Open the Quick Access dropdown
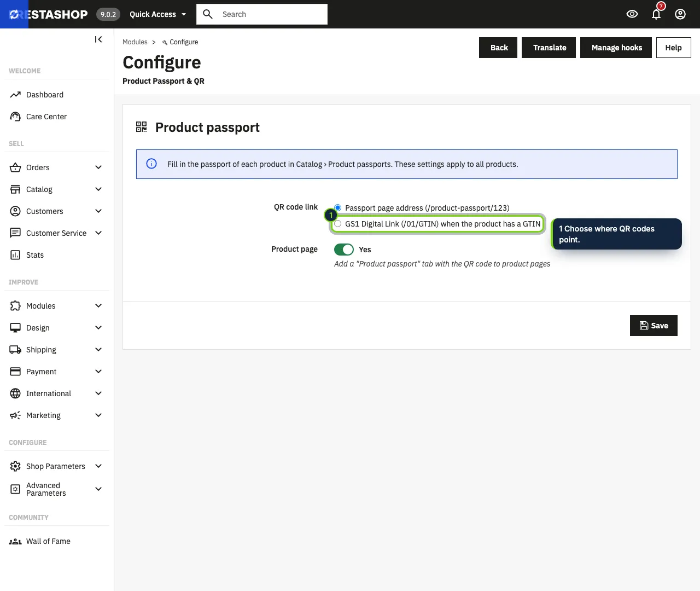The height and width of the screenshot is (591, 700). coord(158,14)
